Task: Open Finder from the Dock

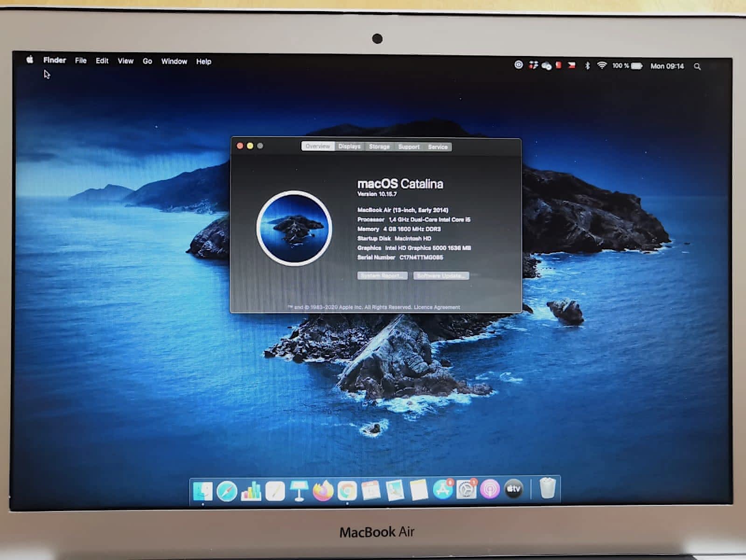Action: coord(203,491)
